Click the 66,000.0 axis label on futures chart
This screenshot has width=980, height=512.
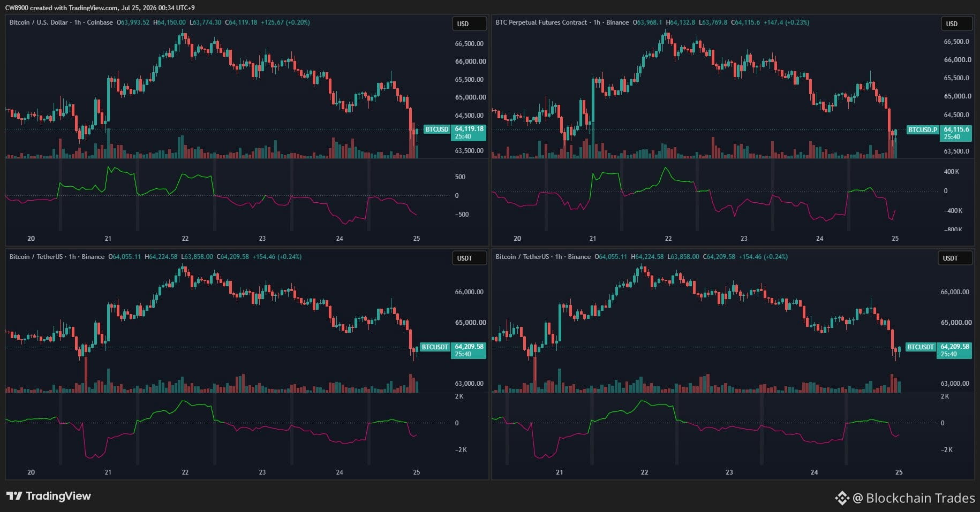(x=958, y=60)
